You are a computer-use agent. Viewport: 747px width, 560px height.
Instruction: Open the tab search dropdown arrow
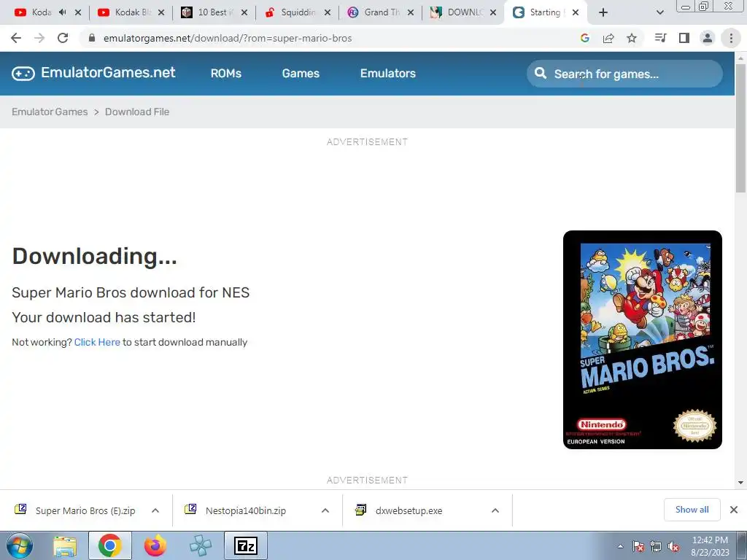(659, 12)
